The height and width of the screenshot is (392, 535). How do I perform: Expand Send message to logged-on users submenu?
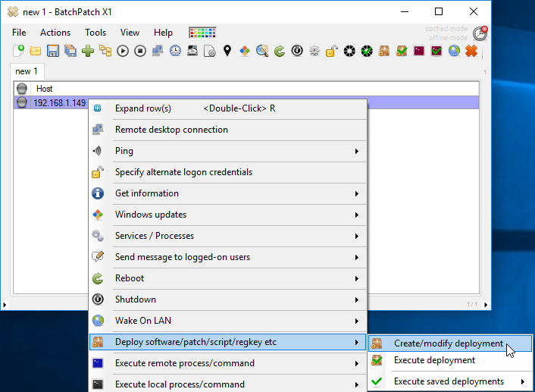227,257
